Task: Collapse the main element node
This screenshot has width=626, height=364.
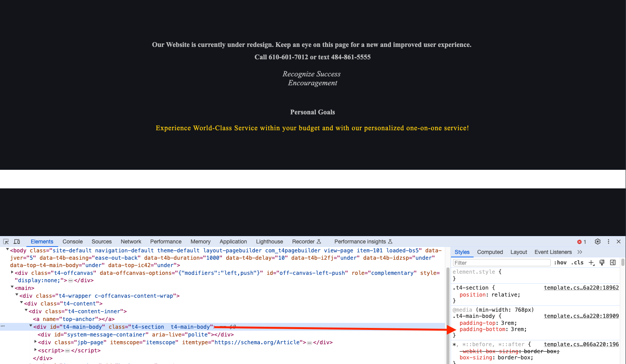Action: click(12, 287)
